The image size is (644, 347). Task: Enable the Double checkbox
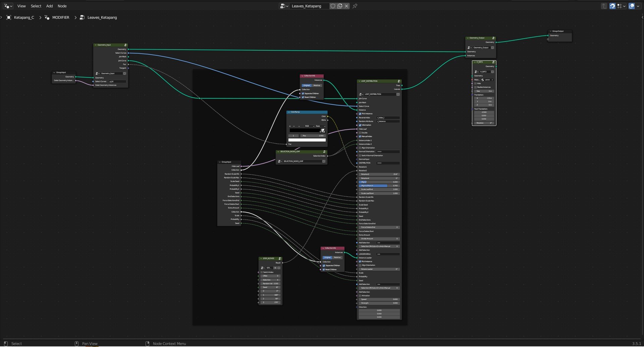360,133
